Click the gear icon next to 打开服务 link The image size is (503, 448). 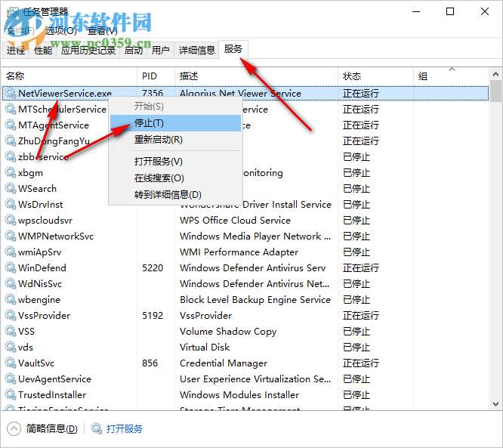[96, 429]
